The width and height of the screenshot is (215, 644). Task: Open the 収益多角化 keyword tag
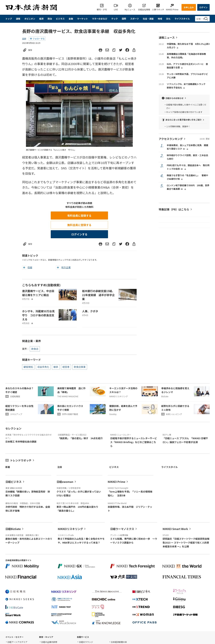coord(43,367)
